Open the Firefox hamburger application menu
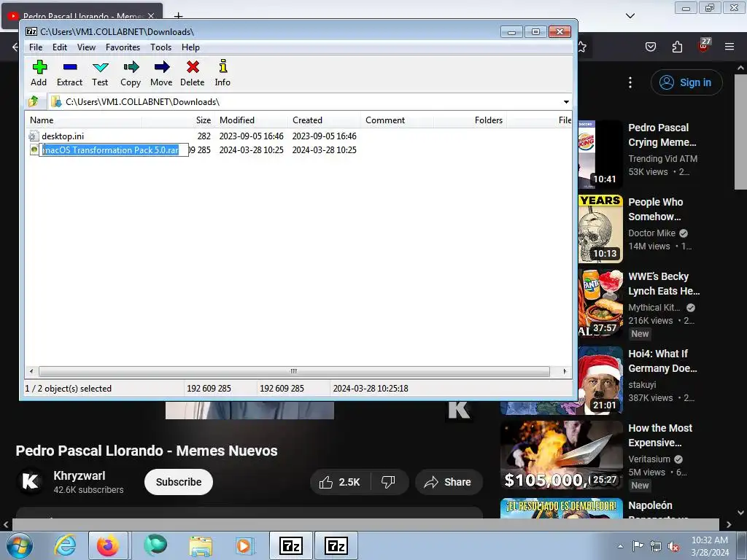This screenshot has width=747, height=560. tap(729, 47)
